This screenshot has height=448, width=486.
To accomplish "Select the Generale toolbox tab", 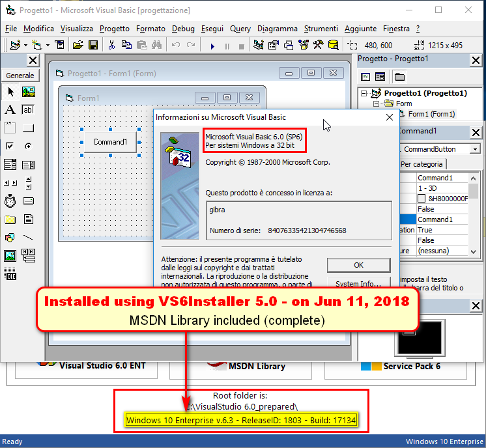I will click(20, 76).
